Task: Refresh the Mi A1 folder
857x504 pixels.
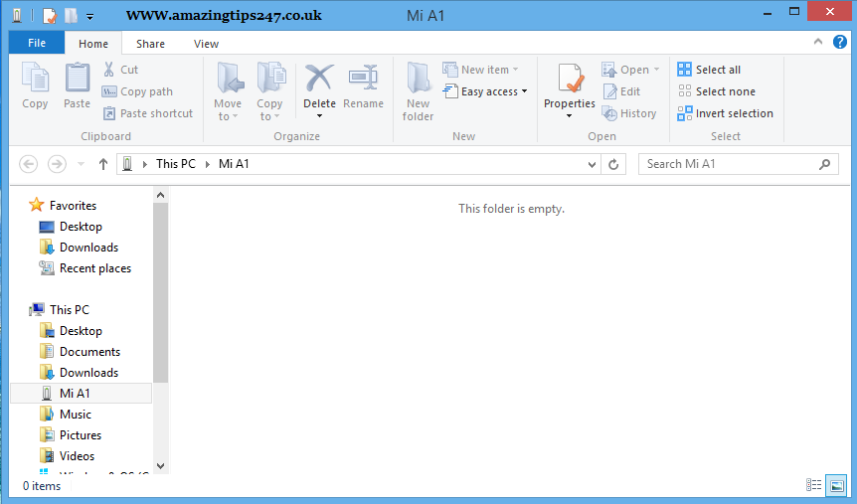Action: coord(613,164)
